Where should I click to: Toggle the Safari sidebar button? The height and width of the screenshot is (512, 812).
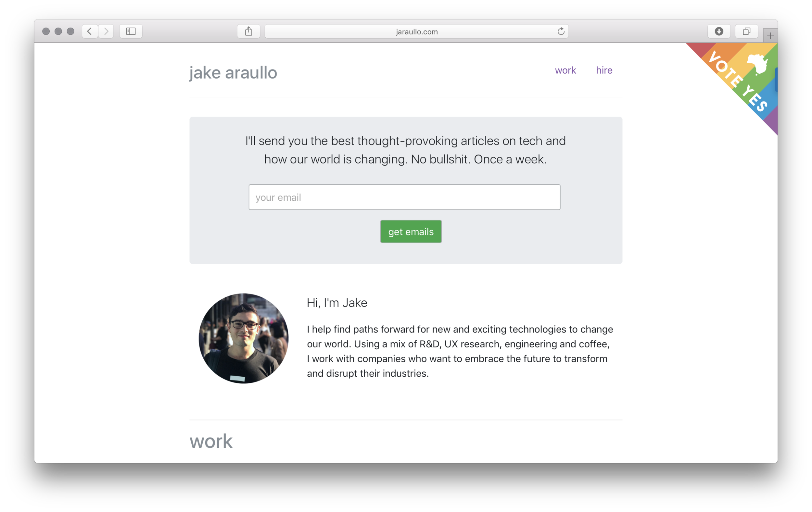coord(131,31)
